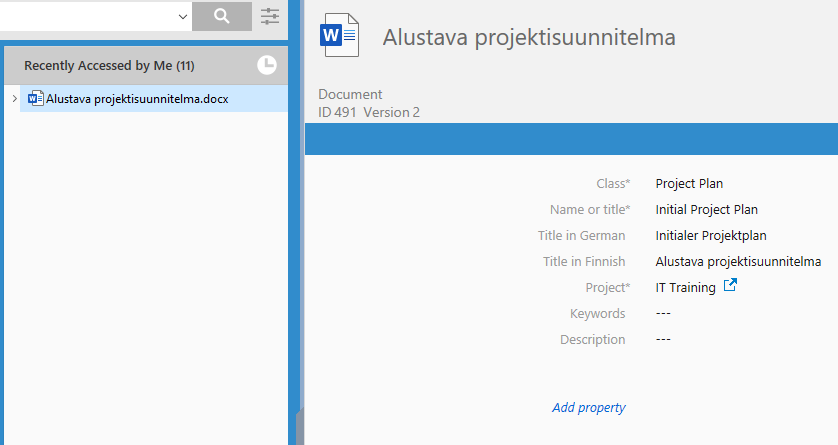Edit the Name or title field, Initial Project Plan

(706, 210)
